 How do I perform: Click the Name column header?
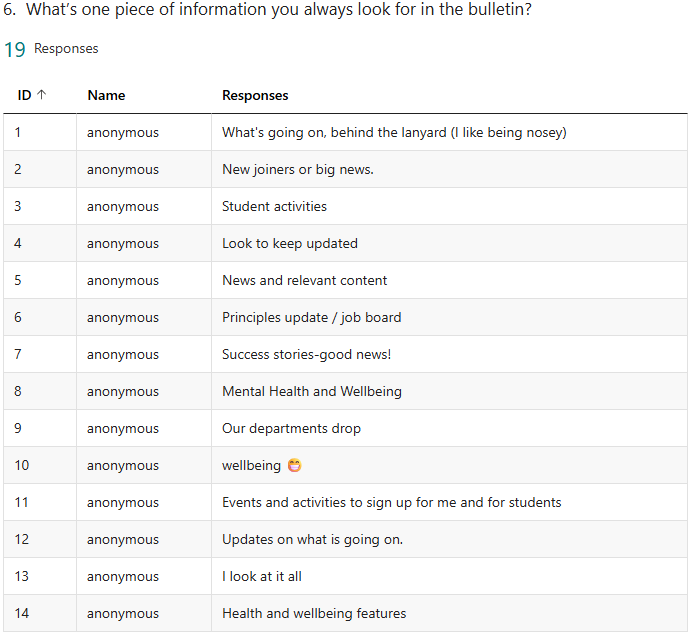[106, 96]
